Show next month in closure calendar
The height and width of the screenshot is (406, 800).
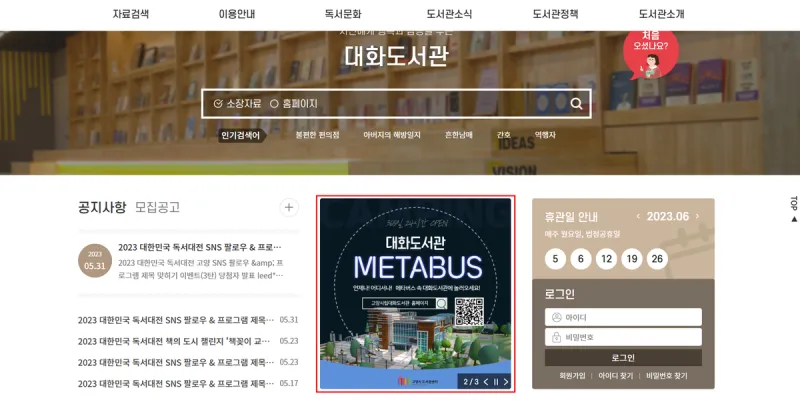(697, 216)
